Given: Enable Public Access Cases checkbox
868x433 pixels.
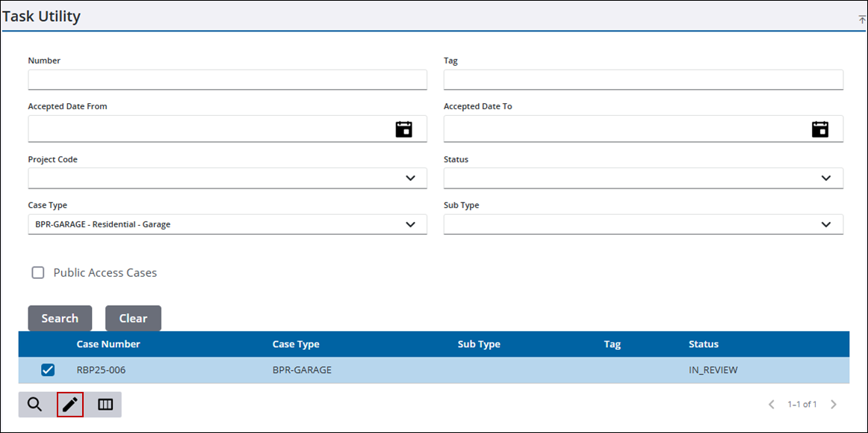Looking at the screenshot, I should point(38,273).
